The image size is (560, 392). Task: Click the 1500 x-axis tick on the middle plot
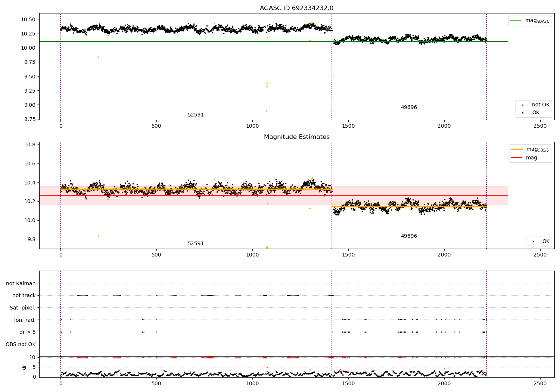point(348,255)
